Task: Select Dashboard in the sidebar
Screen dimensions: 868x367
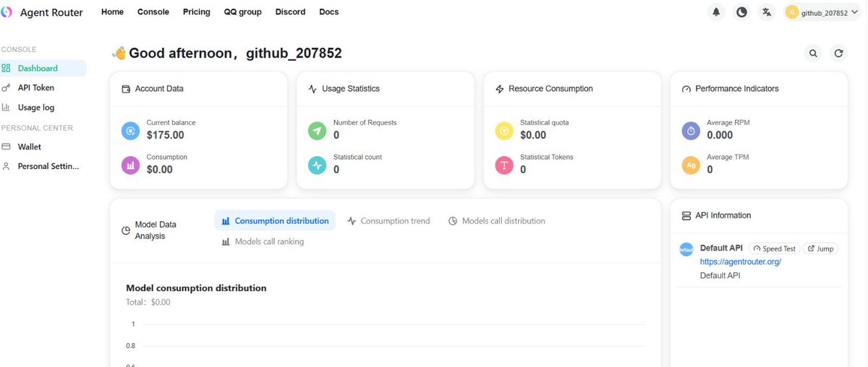Action: [43, 69]
